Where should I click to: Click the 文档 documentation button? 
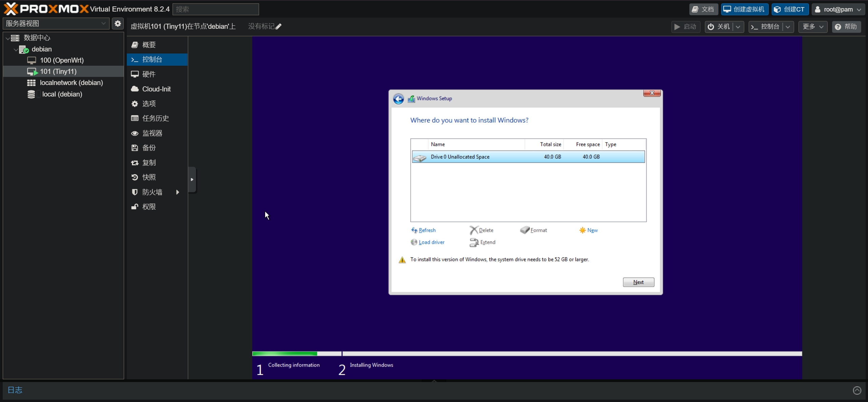703,9
